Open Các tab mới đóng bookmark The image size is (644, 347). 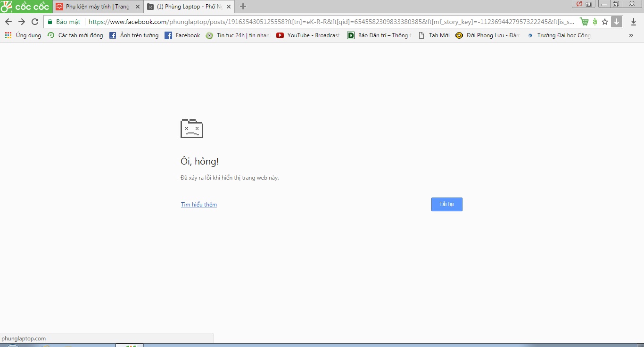(75, 35)
